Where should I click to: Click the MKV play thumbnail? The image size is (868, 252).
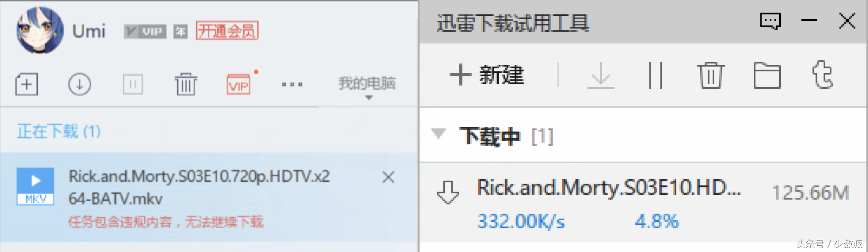35,186
